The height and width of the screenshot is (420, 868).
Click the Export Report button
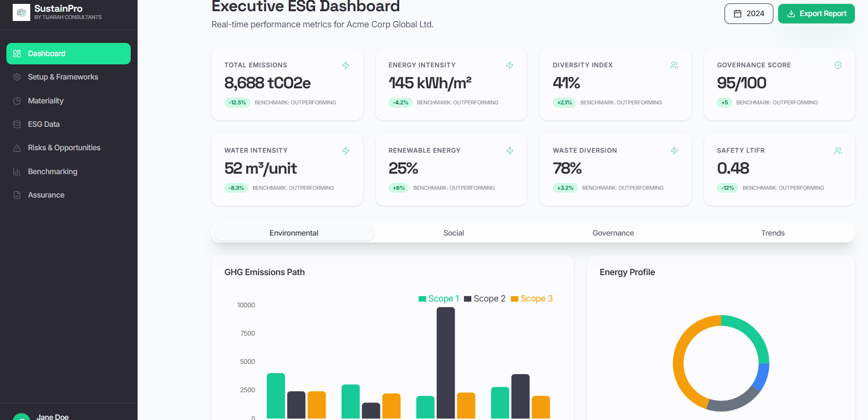[x=816, y=14]
